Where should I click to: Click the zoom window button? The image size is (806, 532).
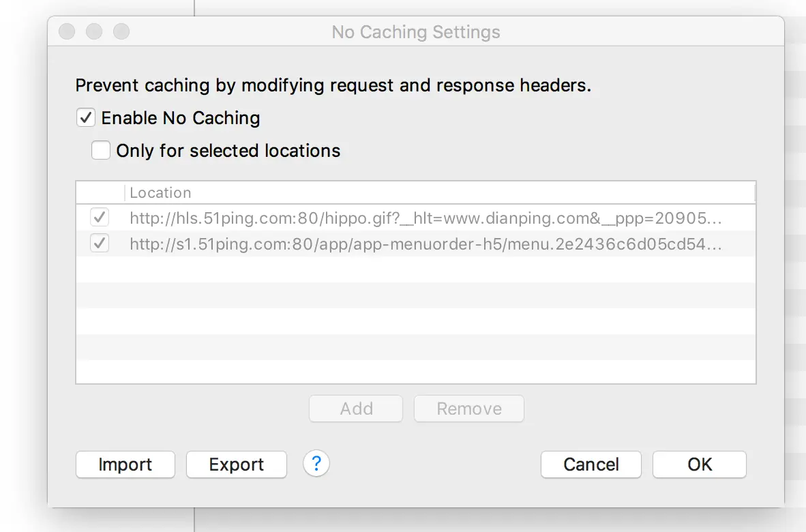coord(121,31)
